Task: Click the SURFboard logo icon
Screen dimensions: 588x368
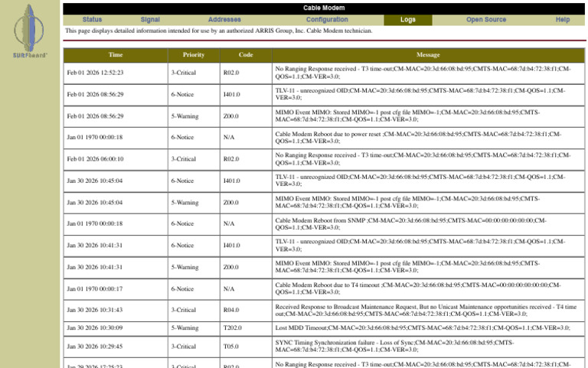Action: 29,31
